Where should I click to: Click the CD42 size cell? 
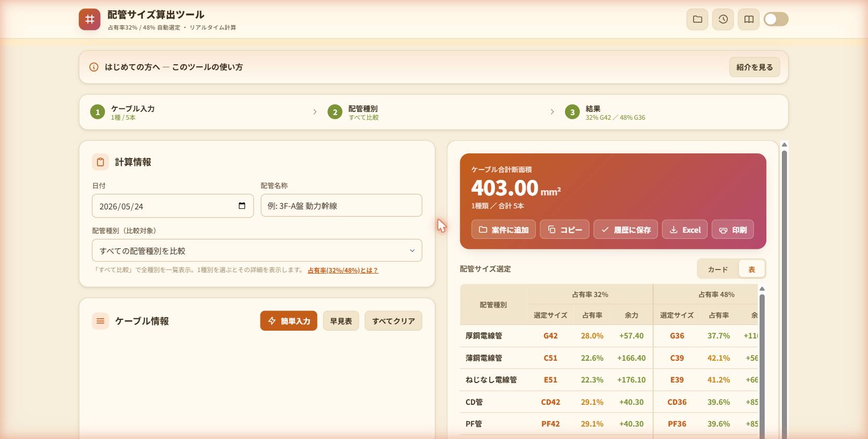[x=550, y=402]
